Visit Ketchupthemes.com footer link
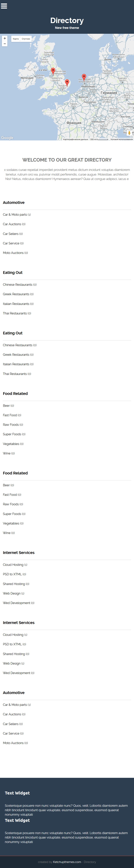Viewport: 134px width, 868px height. tap(67, 862)
